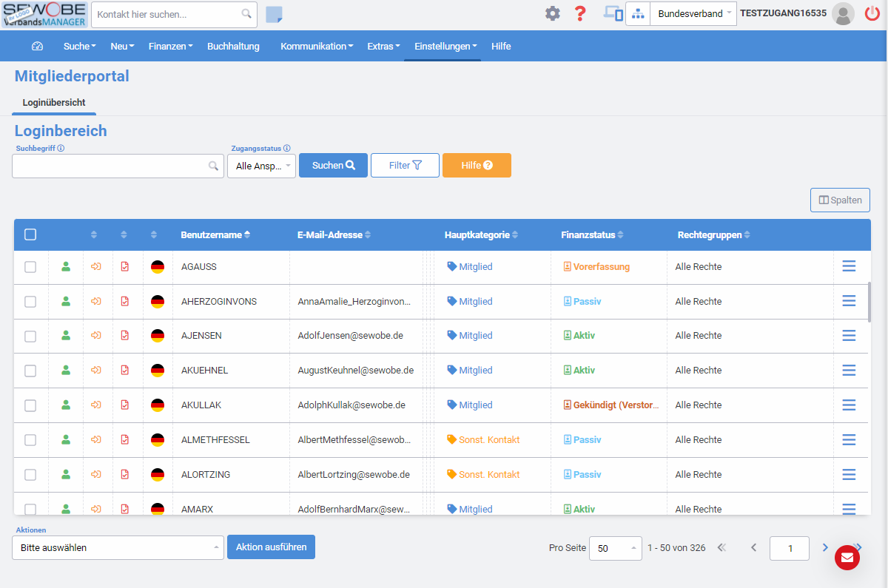Click the organization hierarchy icon
This screenshot has height=588, width=888.
click(638, 13)
